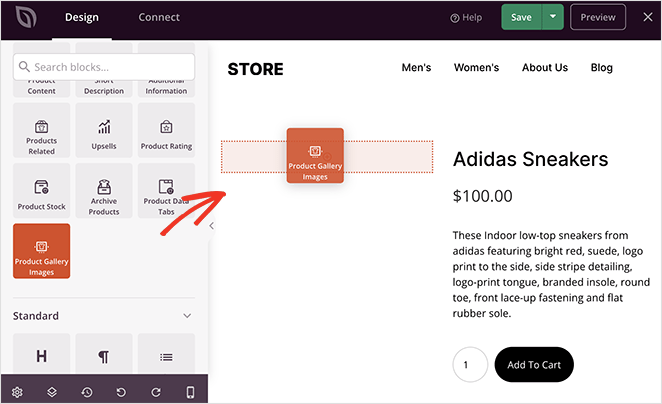This screenshot has height=404, width=662.
Task: Click the redo arrow icon
Action: [x=156, y=391]
